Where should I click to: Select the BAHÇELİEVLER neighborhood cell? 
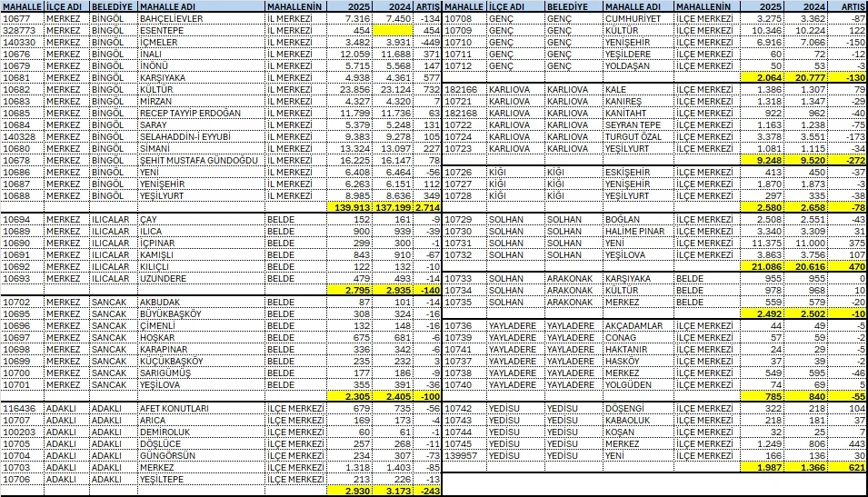pyautogui.click(x=200, y=18)
